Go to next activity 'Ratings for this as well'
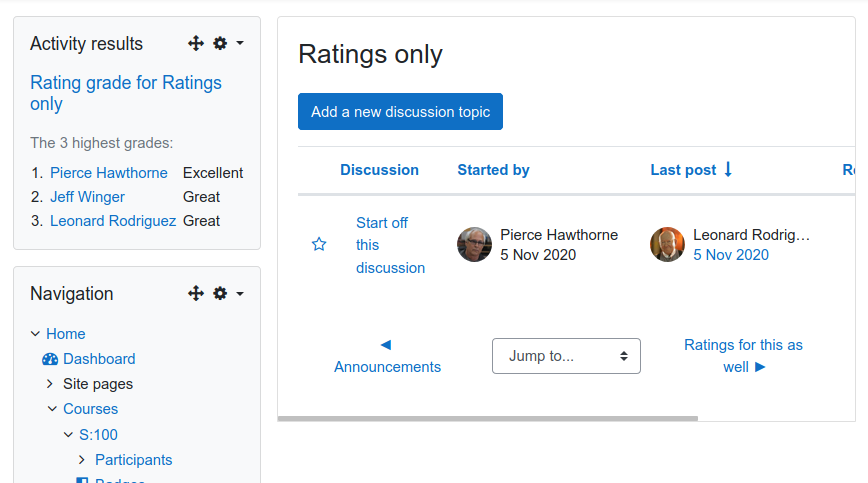Viewport: 868px width, 483px height. tap(743, 356)
